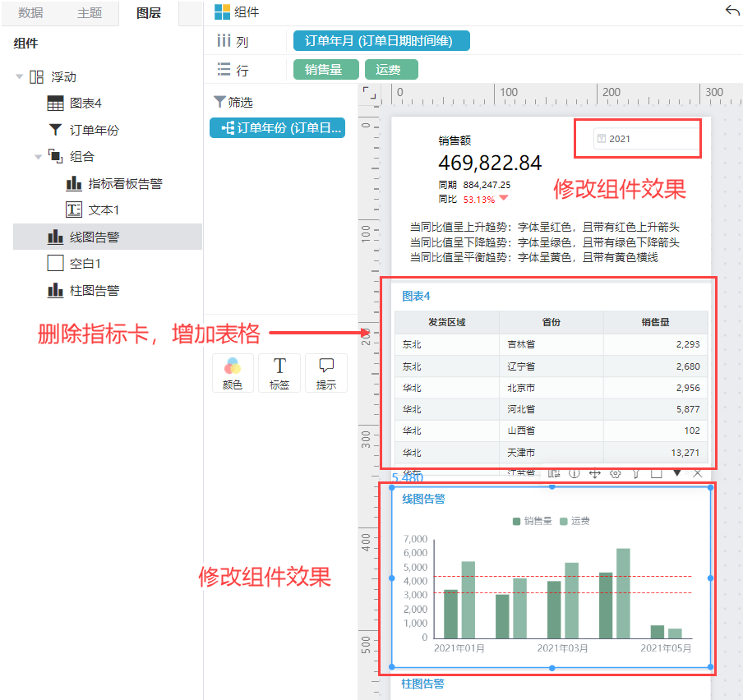The image size is (743, 700).
Task: Open the 标签 label mark card
Action: [x=279, y=373]
